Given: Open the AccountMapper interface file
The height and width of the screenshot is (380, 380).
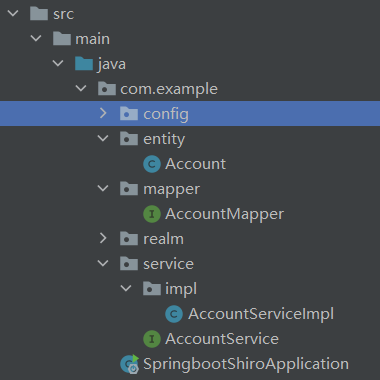Looking at the screenshot, I should (x=225, y=214).
